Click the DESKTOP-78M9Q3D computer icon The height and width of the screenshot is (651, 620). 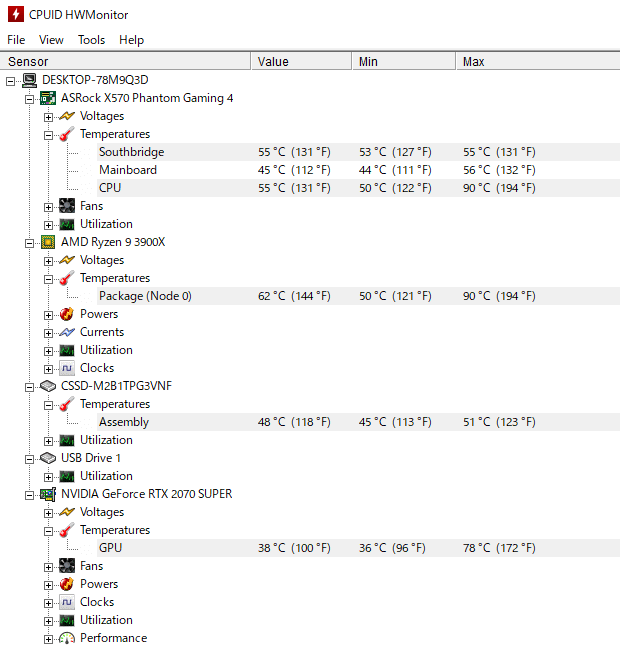pos(29,80)
